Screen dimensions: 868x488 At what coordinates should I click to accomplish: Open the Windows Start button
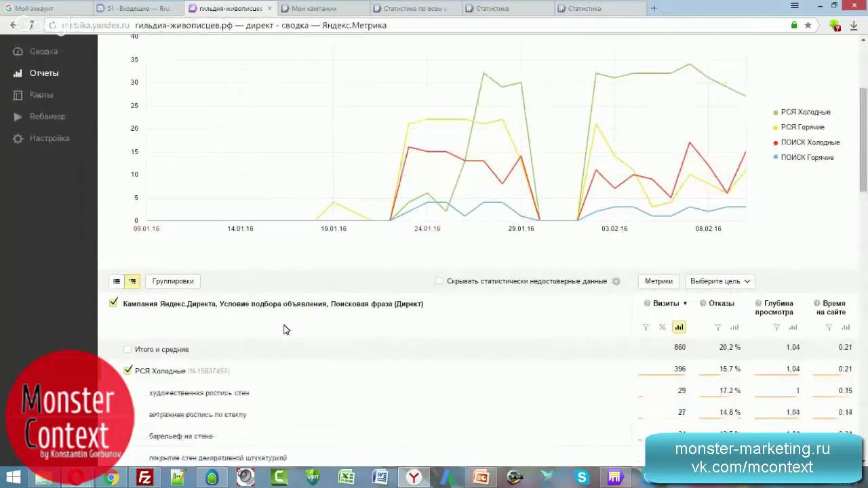coord(13,477)
